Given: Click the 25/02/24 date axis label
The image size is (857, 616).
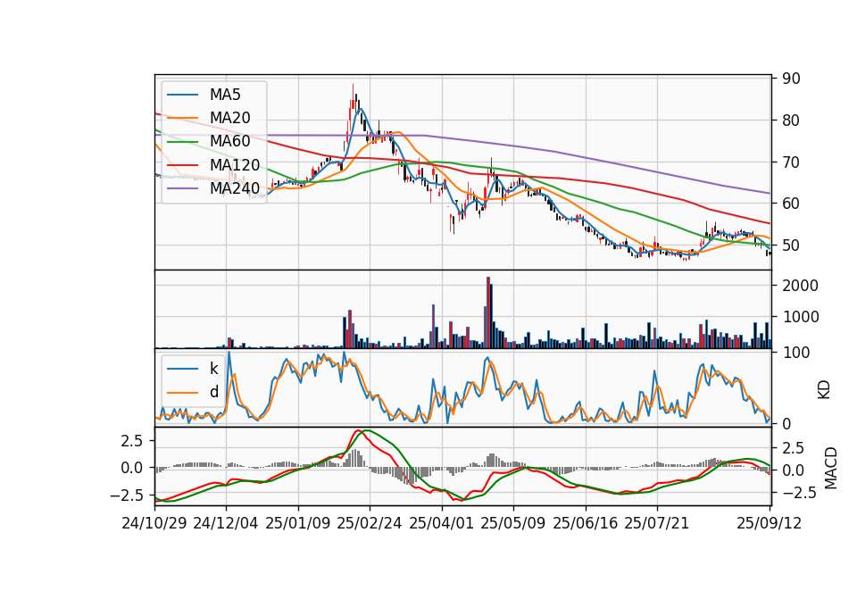Looking at the screenshot, I should tap(370, 523).
